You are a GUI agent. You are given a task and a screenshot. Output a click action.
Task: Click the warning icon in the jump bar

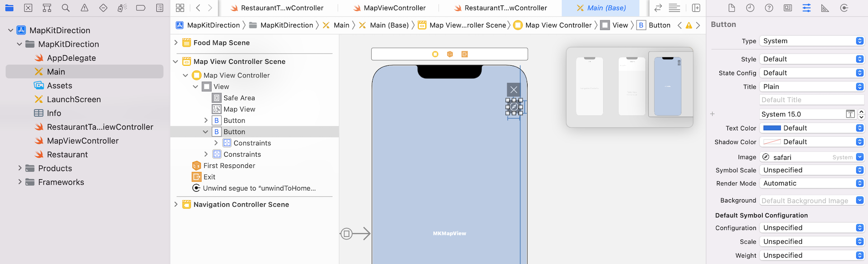point(689,25)
